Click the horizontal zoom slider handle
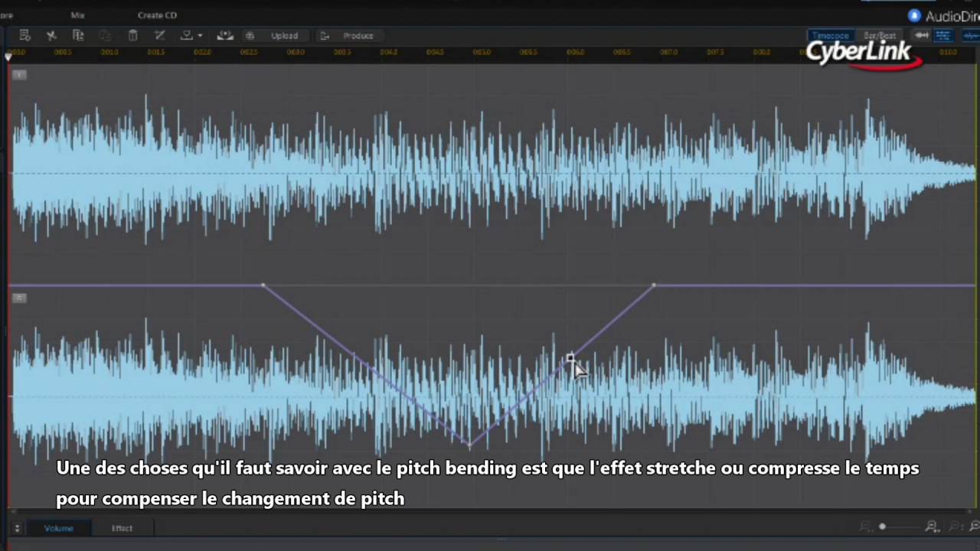The width and height of the screenshot is (980, 551). [883, 527]
